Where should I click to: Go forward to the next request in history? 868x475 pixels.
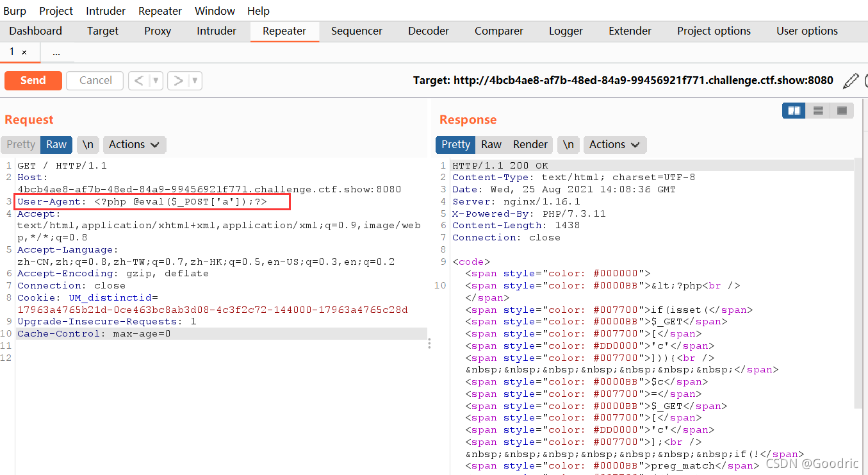tap(178, 81)
